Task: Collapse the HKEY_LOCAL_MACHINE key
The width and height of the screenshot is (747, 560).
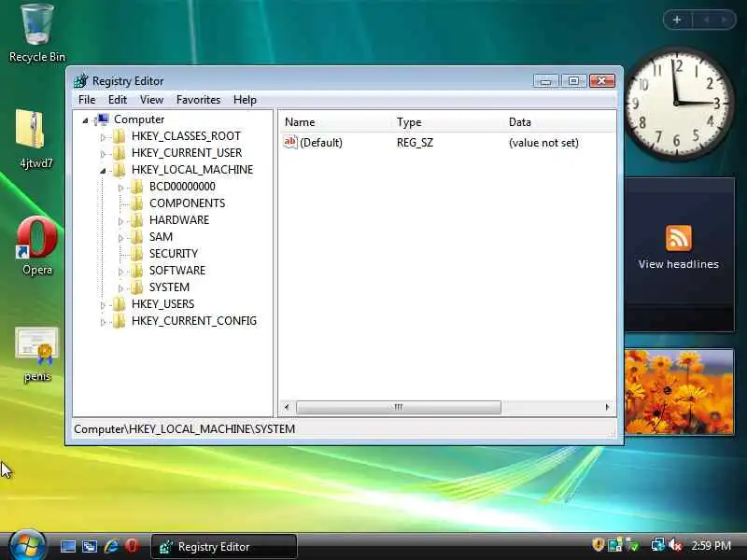Action: [x=103, y=171]
